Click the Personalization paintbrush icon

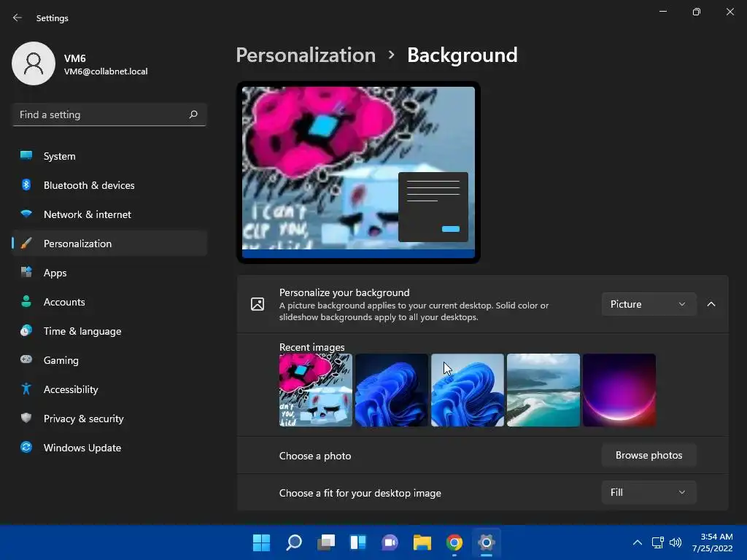pos(26,244)
